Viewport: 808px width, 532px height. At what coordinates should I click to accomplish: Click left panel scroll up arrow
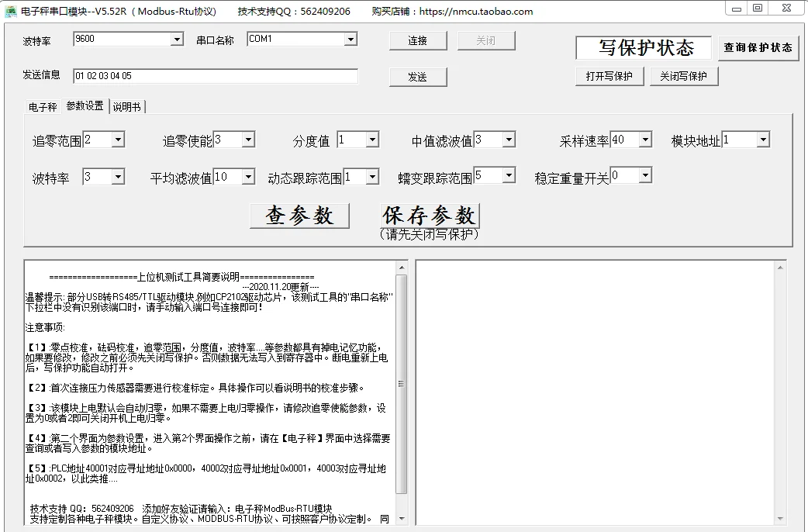click(402, 268)
